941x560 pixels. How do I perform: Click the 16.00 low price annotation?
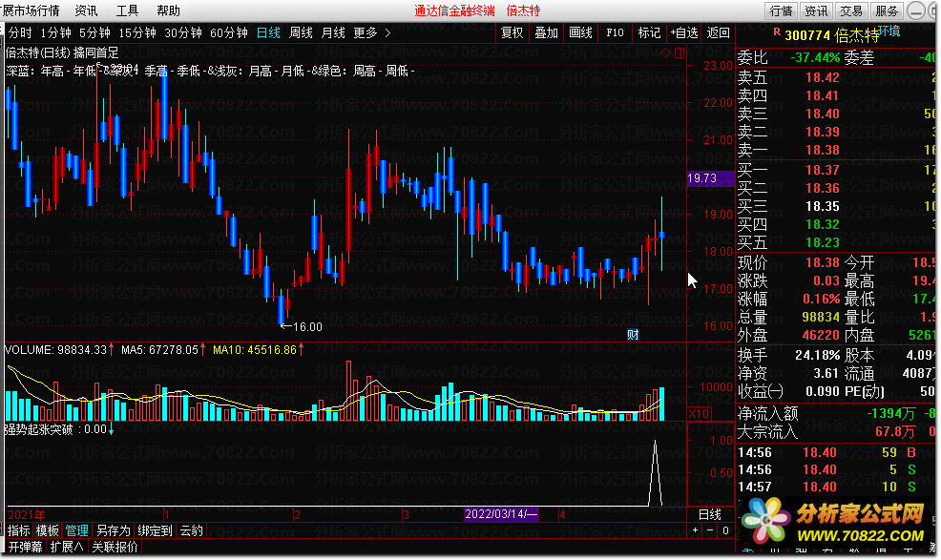(302, 327)
